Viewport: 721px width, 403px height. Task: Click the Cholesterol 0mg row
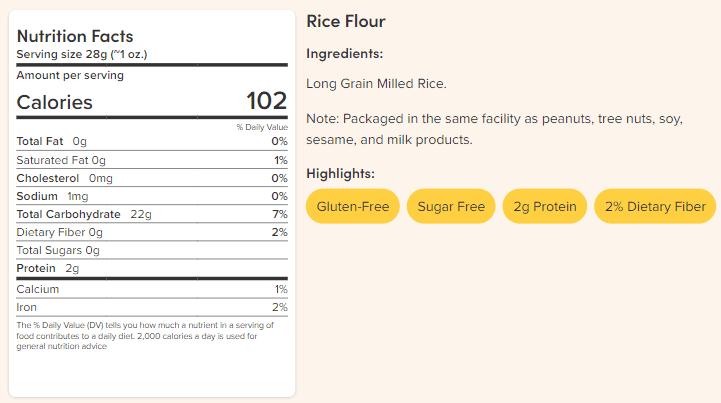[152, 178]
